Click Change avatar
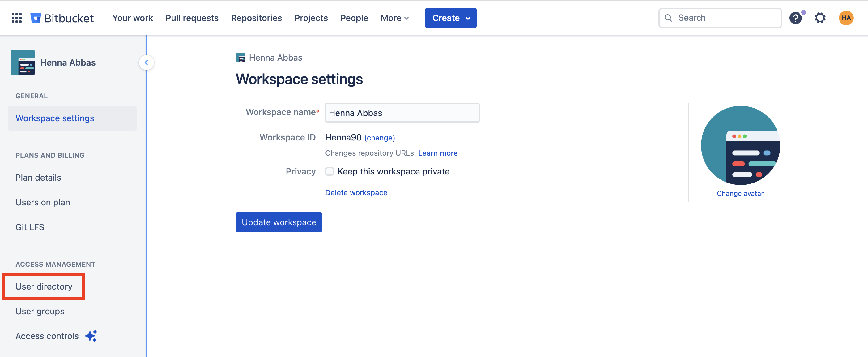 (x=740, y=193)
